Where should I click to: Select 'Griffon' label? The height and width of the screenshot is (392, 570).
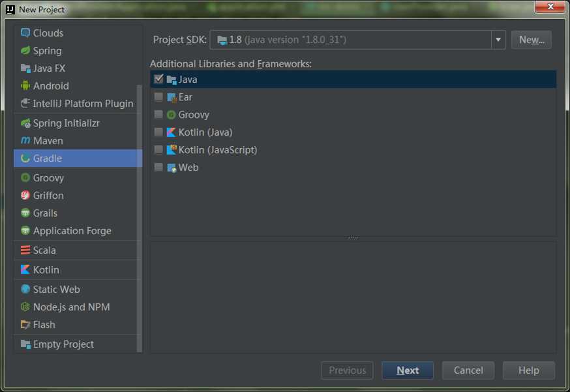click(48, 195)
